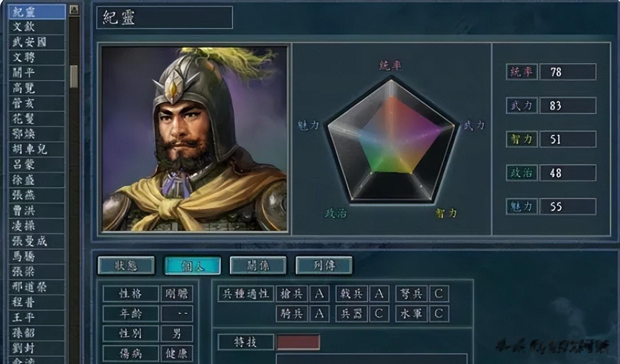Click the 水軍 aptitude grade C
This screenshot has height=364, width=620.
pyautogui.click(x=439, y=314)
